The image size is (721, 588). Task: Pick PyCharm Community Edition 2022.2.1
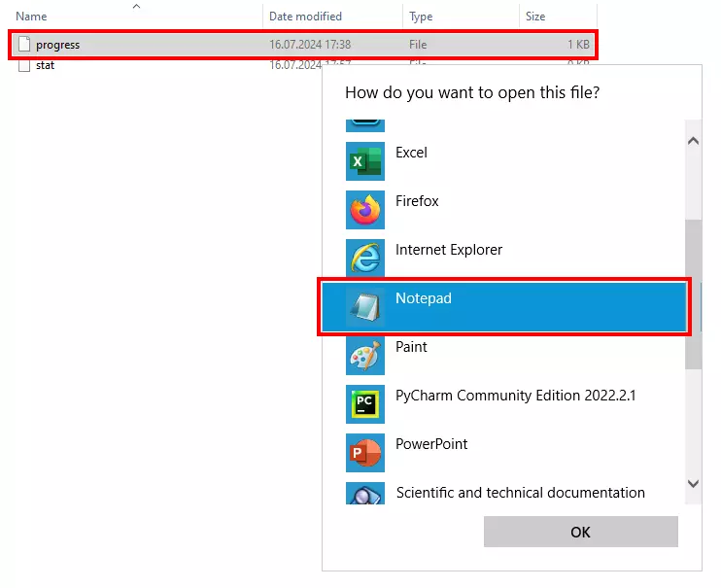[503, 404]
